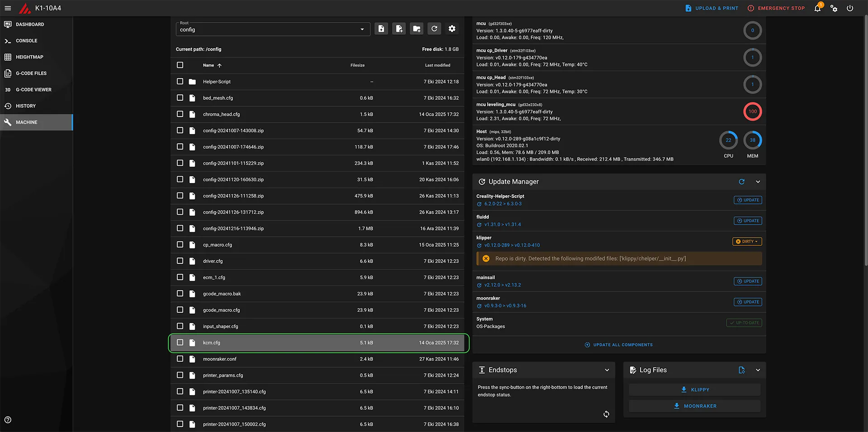Screen dimensions: 868x432
Task: Open file manager settings gear
Action: coord(452,29)
